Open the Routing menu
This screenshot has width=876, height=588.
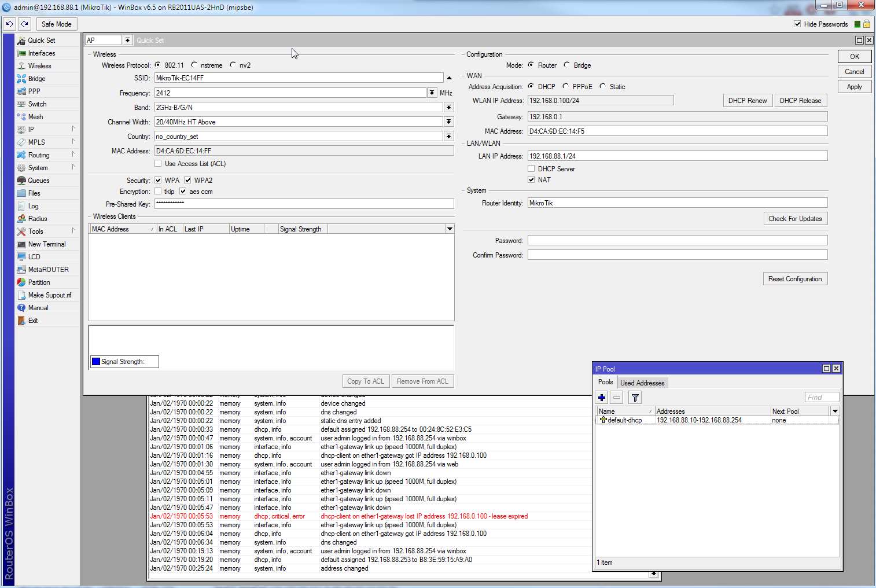[x=37, y=155]
